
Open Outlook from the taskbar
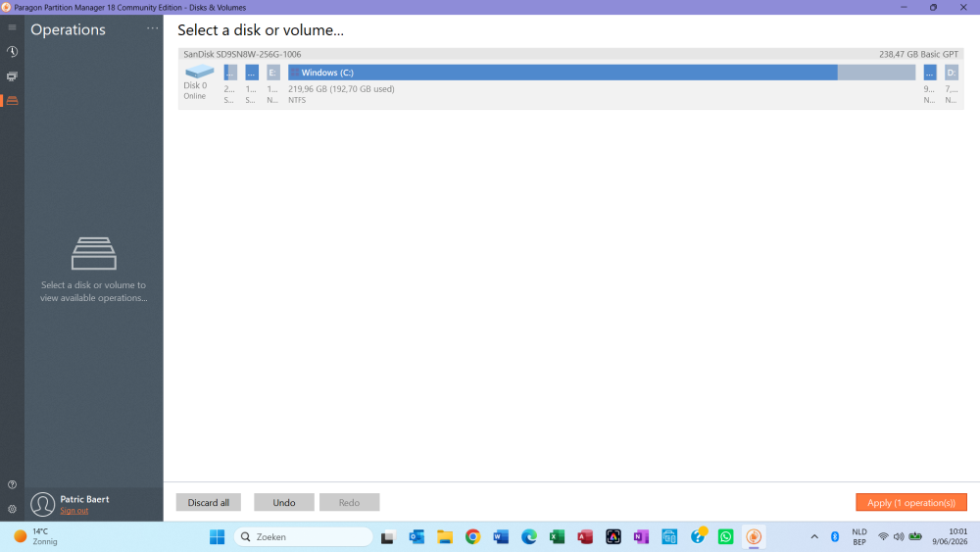[x=416, y=536]
